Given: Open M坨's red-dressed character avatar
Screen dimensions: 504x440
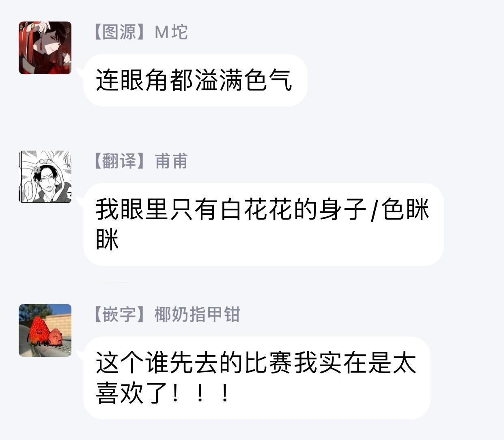Looking at the screenshot, I should tap(45, 48).
